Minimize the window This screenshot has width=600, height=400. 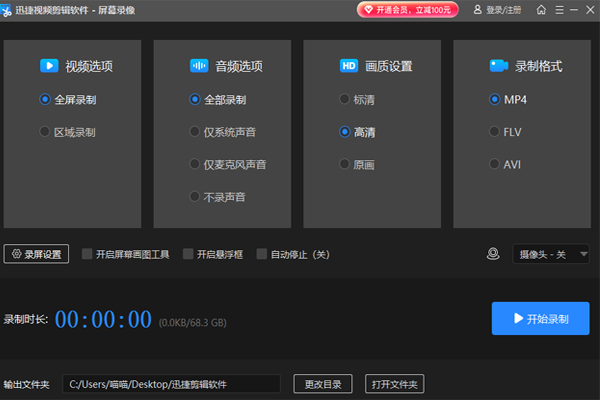pyautogui.click(x=574, y=10)
